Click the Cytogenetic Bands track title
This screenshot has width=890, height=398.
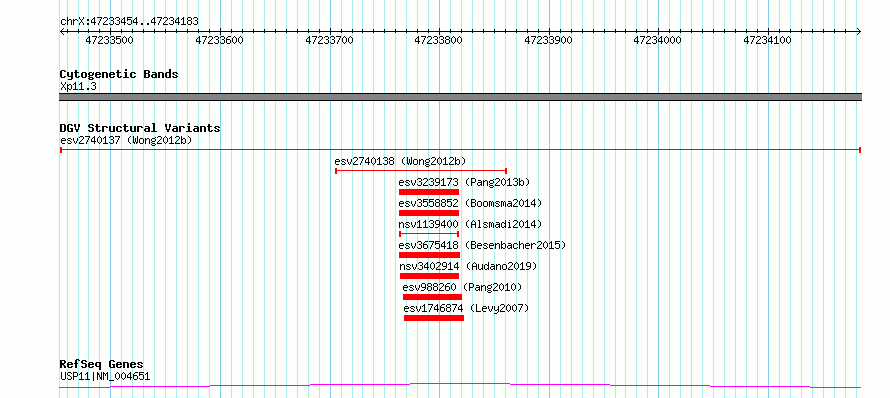coord(119,74)
